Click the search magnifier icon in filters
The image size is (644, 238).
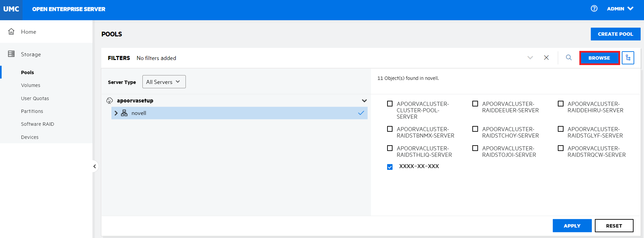coord(569,58)
